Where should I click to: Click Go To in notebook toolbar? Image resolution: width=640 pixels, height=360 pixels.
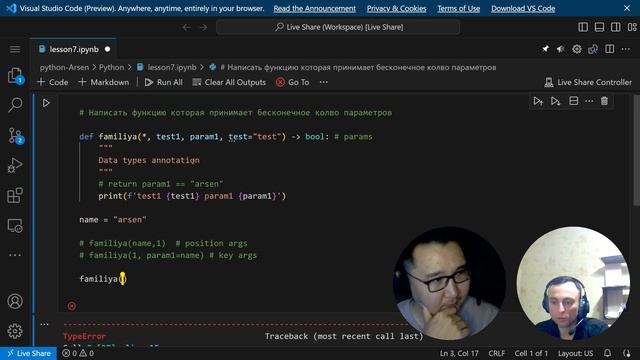(293, 82)
